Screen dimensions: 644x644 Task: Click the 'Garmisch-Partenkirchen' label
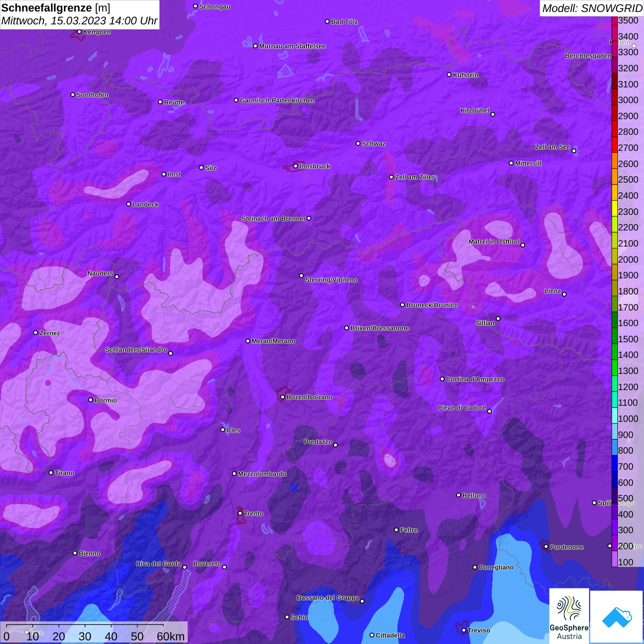point(277,100)
